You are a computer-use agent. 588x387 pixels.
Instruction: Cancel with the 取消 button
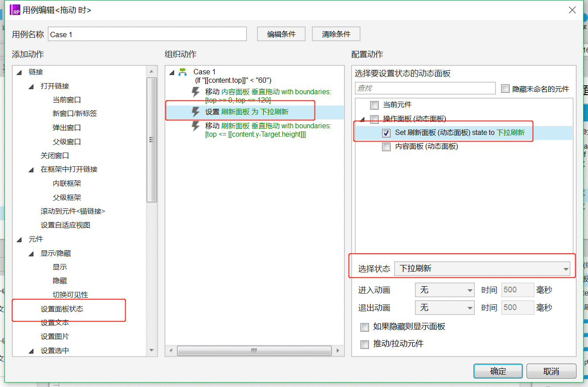click(x=551, y=371)
